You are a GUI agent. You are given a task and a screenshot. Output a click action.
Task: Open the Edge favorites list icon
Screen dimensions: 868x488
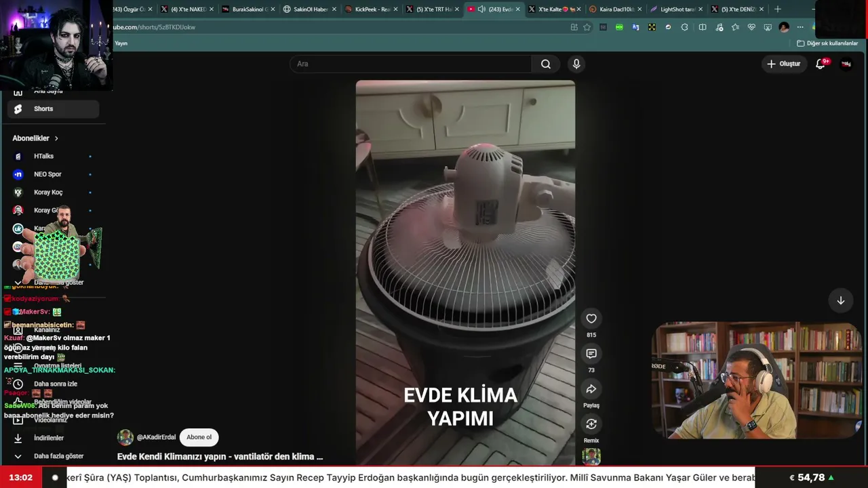point(735,27)
